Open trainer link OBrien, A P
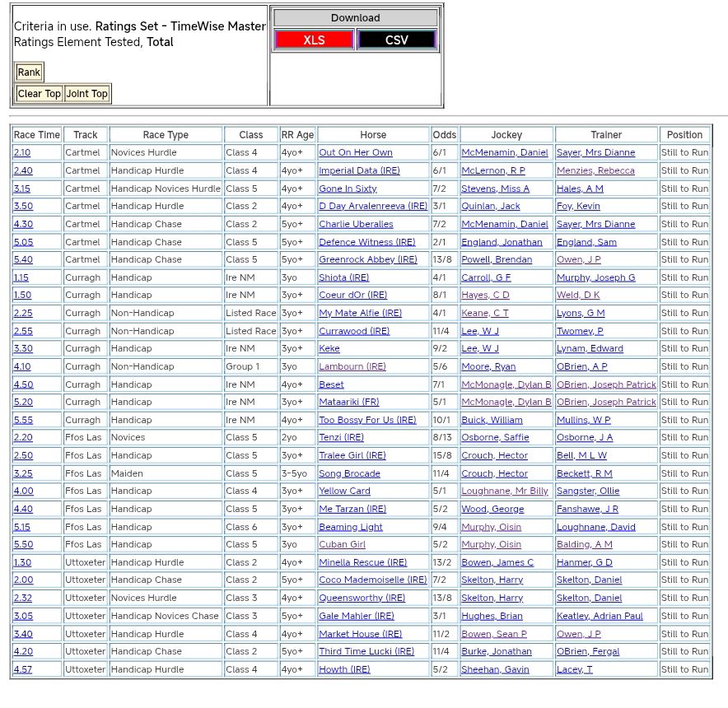Screen dimensions: 728x708 point(581,366)
